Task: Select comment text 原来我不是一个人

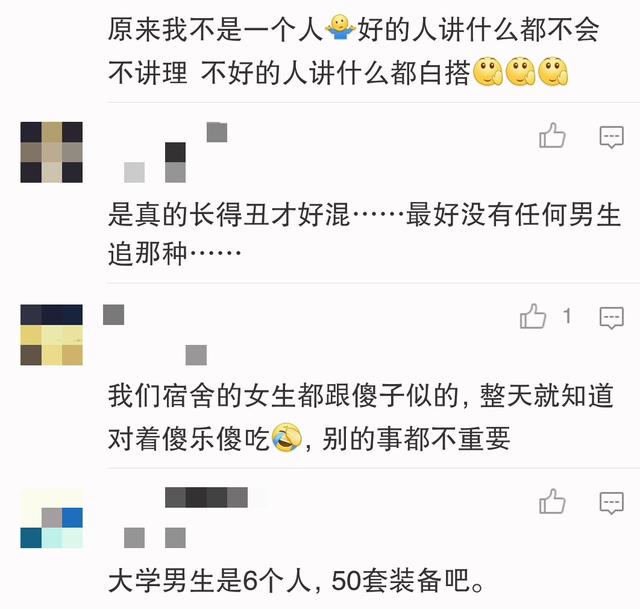Action: pos(216,29)
